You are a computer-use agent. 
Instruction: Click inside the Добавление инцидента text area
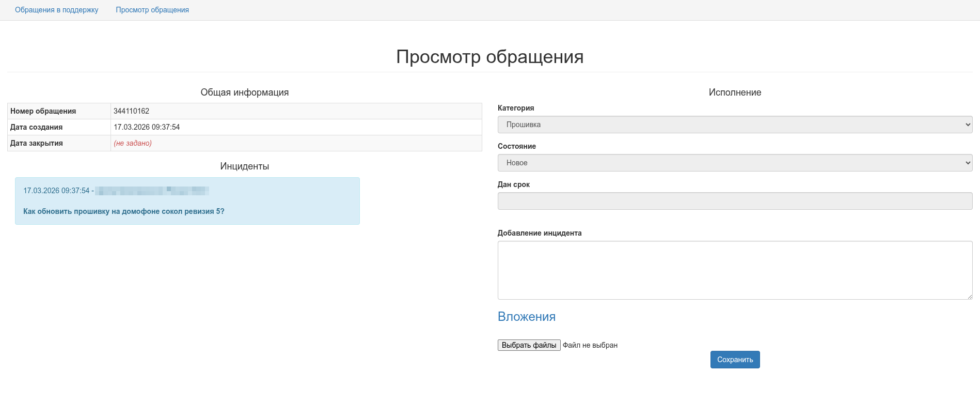click(x=734, y=270)
